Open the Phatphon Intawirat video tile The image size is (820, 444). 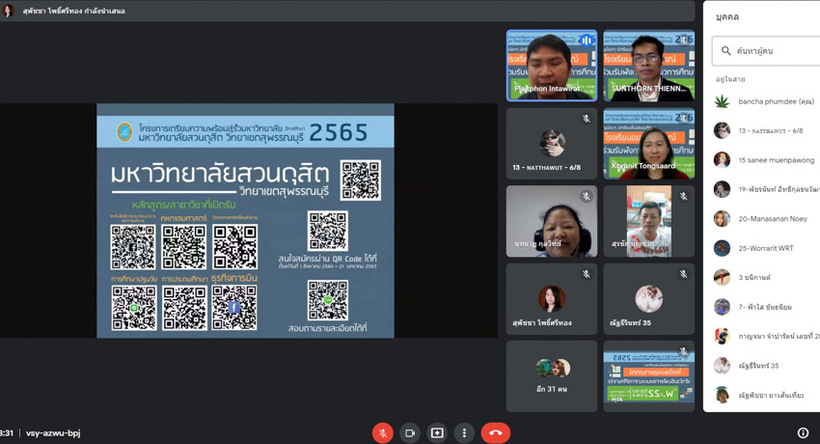(x=551, y=65)
